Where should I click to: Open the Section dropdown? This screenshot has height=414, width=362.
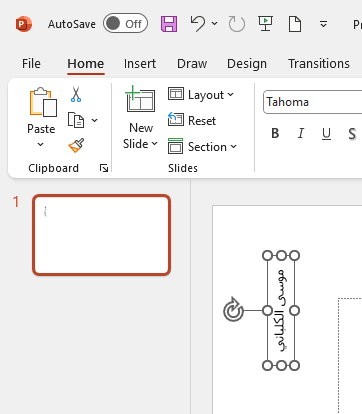coord(202,147)
